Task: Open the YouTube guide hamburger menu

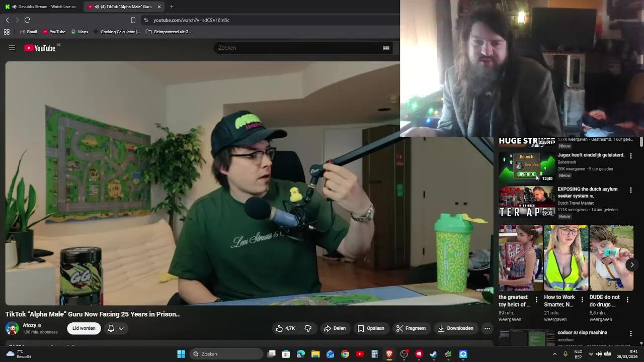Action: (12, 48)
